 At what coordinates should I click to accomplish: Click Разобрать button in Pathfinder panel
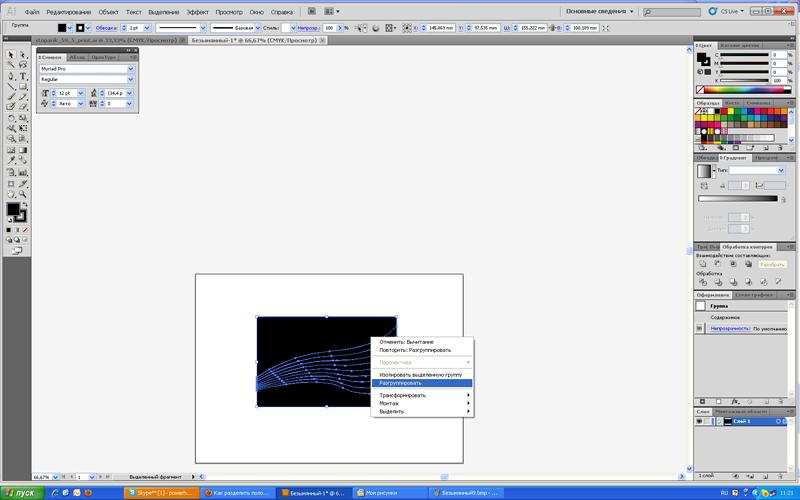point(771,264)
